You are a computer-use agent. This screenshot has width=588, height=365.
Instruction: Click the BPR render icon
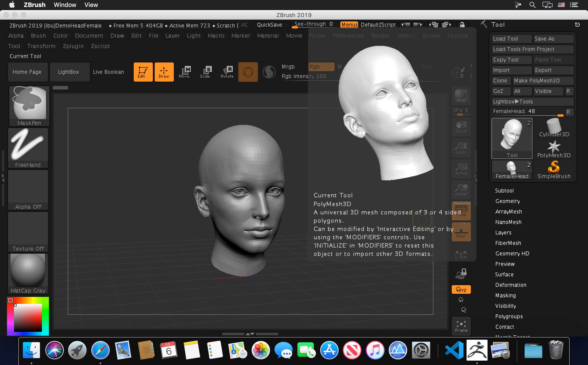click(461, 96)
